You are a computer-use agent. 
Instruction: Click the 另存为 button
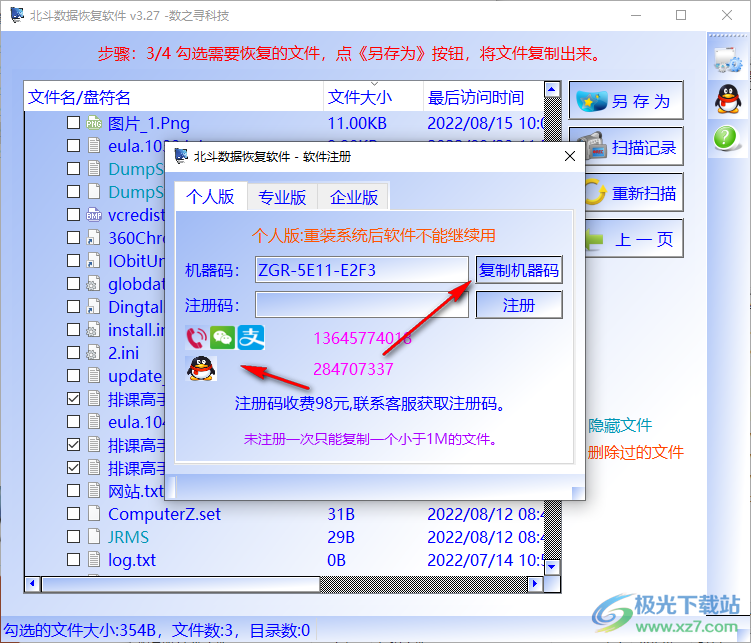pos(626,101)
